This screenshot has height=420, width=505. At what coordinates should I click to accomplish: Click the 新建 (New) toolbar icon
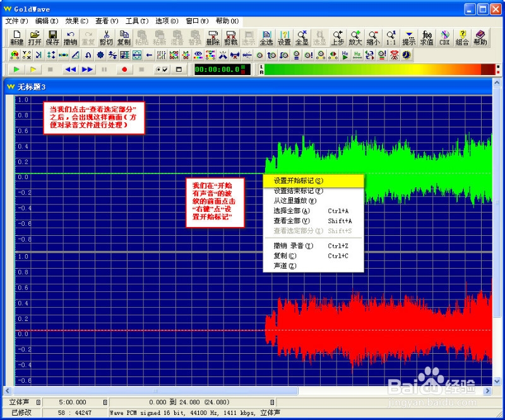pyautogui.click(x=17, y=38)
